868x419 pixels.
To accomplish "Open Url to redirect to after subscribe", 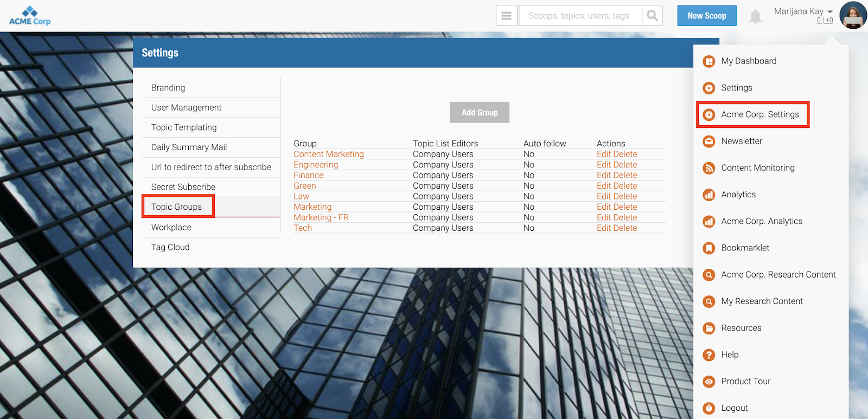I will [x=211, y=167].
